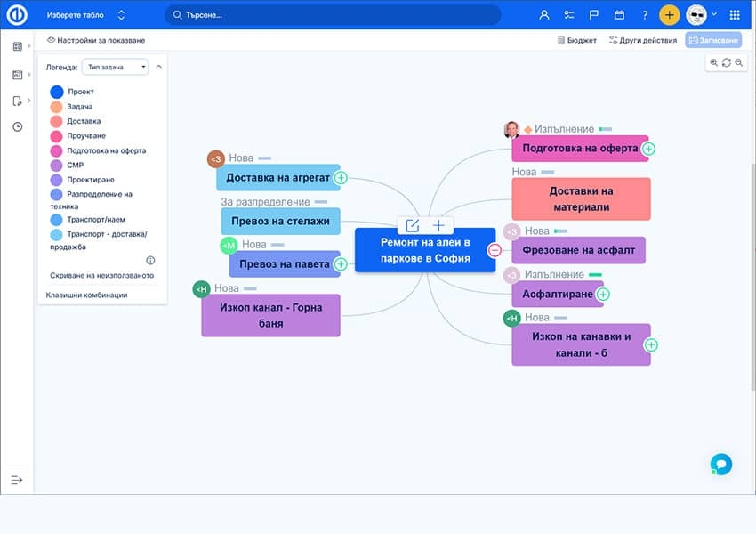Open the Тип задача legend dropdown
The height and width of the screenshot is (534, 756).
pos(116,67)
